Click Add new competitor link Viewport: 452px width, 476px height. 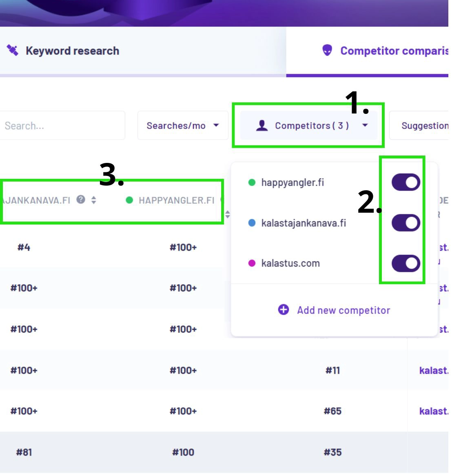coord(343,310)
